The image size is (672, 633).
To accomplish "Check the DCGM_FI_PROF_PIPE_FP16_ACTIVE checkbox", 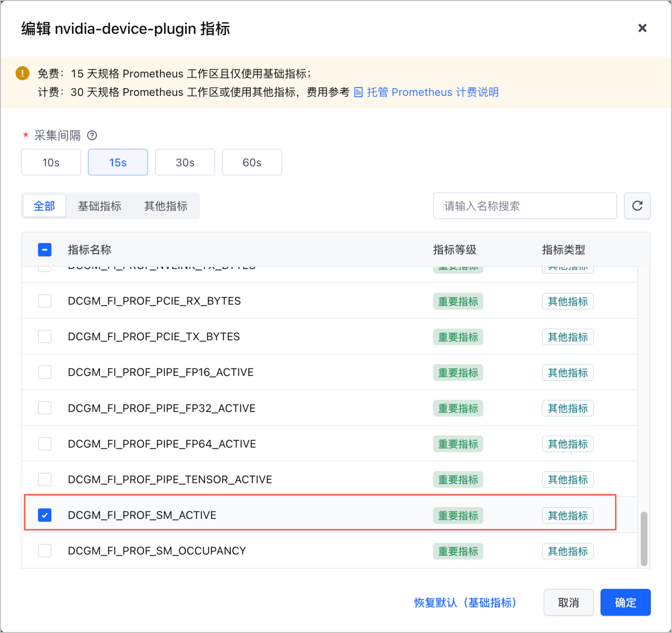I will point(45,372).
